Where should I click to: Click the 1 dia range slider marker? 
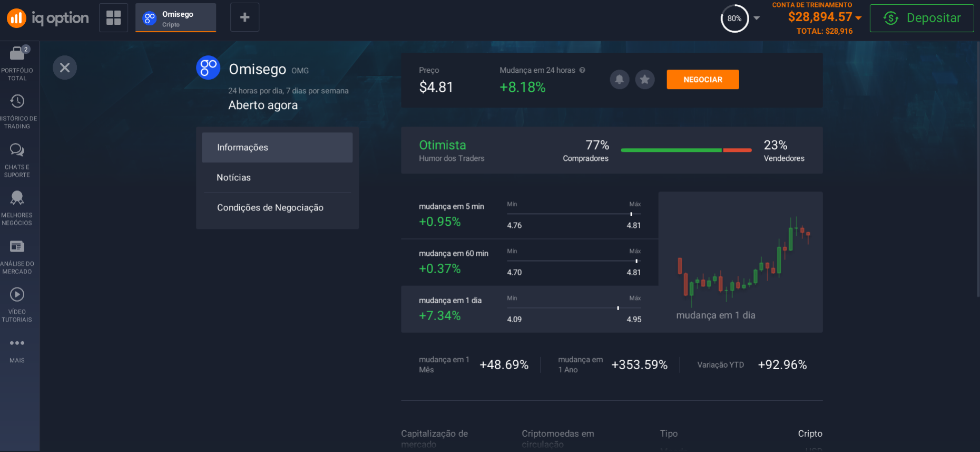click(x=618, y=308)
